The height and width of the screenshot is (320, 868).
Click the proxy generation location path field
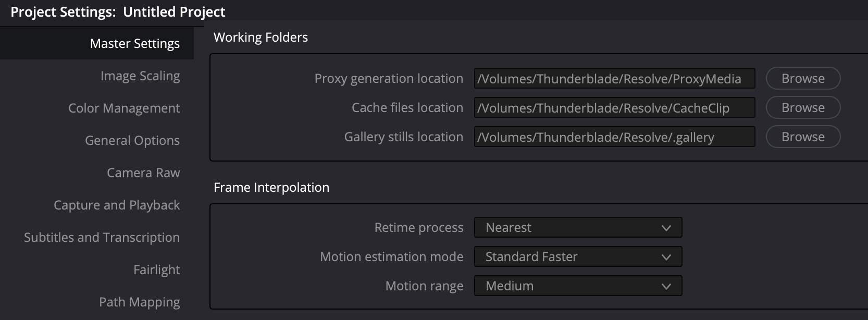click(614, 79)
